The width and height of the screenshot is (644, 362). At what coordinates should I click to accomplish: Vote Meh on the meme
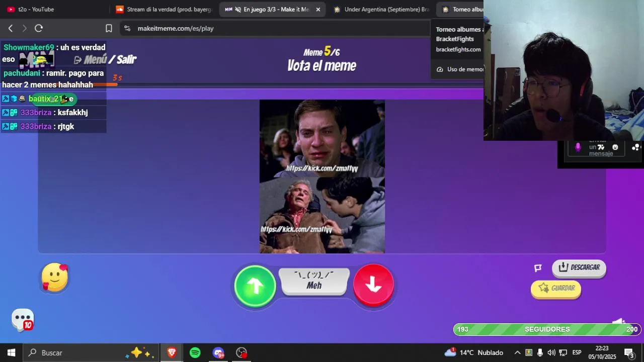pyautogui.click(x=314, y=282)
